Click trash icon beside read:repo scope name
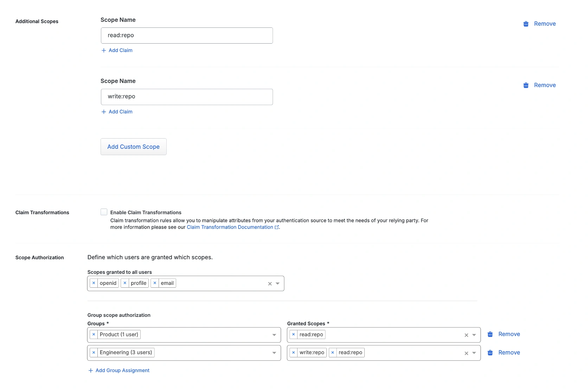 [x=526, y=24]
